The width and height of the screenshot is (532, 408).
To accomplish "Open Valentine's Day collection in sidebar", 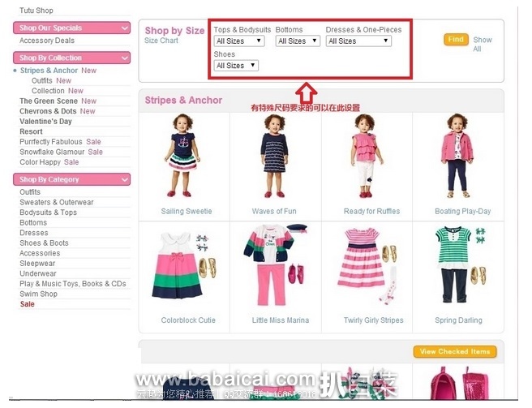I will (x=45, y=122).
